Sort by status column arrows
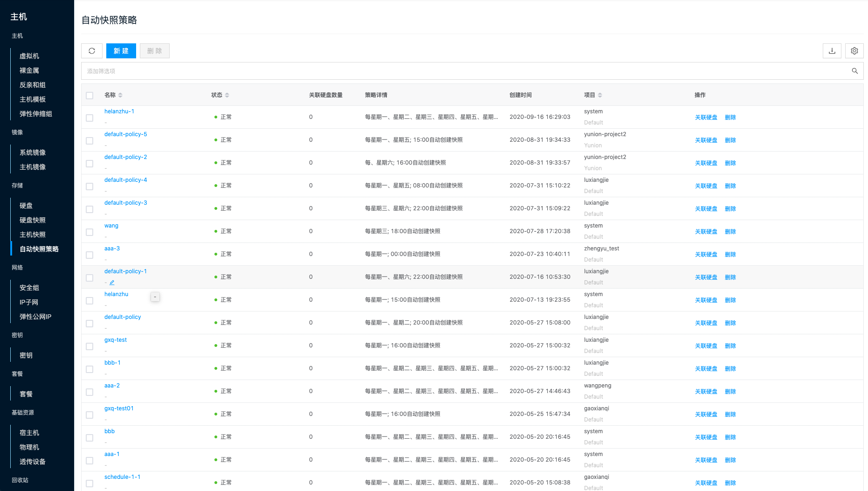The height and width of the screenshot is (491, 868). pos(227,95)
